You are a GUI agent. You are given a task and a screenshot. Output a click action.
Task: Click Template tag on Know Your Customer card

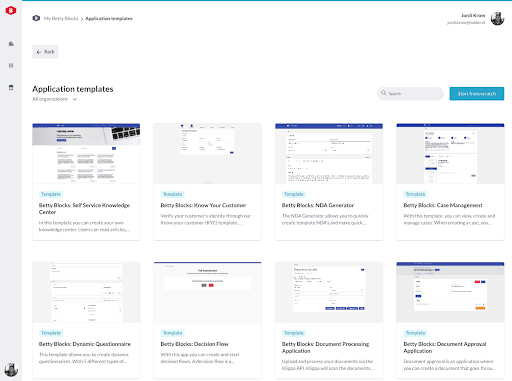172,194
